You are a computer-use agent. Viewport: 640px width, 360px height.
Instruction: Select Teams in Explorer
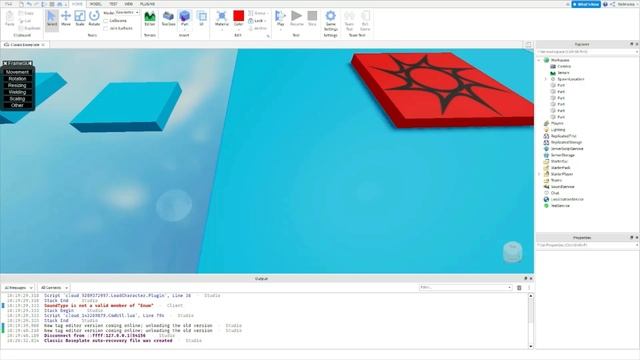(556, 180)
